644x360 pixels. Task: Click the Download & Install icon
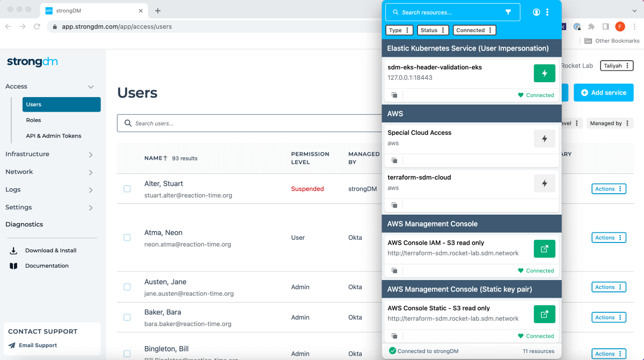12,250
